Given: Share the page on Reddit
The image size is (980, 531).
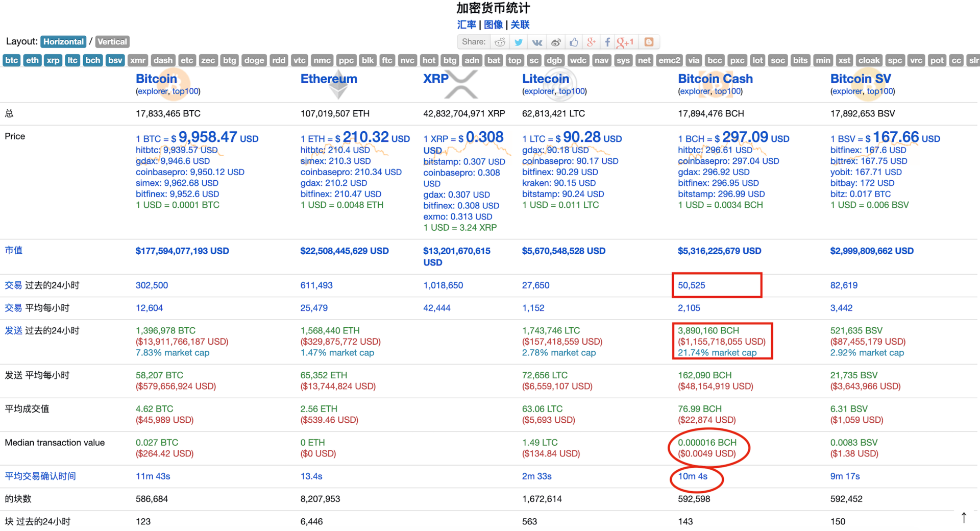Looking at the screenshot, I should 500,42.
